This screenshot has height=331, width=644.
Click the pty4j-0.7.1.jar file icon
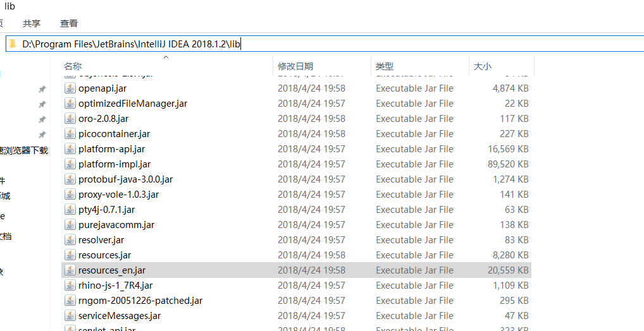click(x=70, y=210)
